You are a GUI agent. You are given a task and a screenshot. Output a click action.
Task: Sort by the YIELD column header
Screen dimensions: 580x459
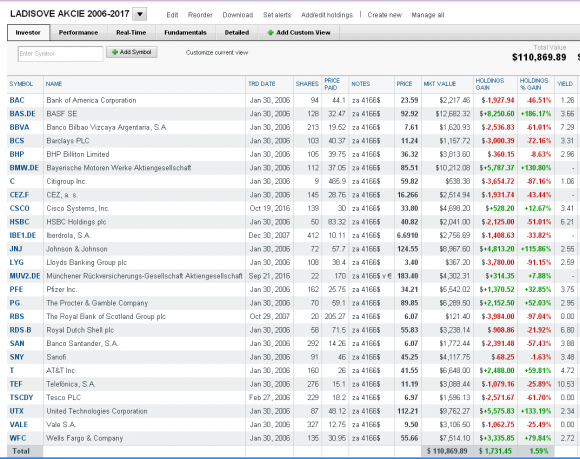[x=565, y=84]
